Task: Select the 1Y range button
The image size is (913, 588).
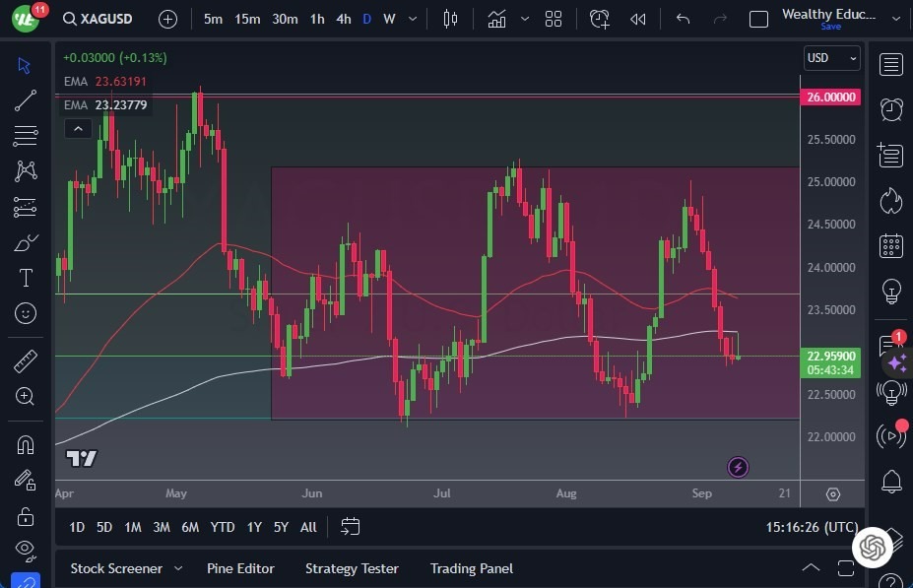Action: (253, 527)
